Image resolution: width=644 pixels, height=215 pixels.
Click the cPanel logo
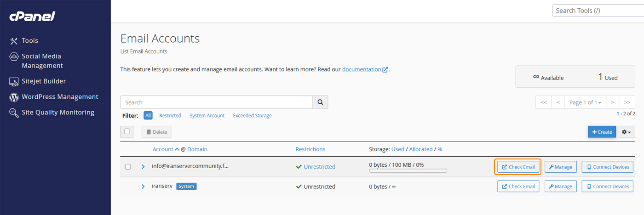click(32, 17)
